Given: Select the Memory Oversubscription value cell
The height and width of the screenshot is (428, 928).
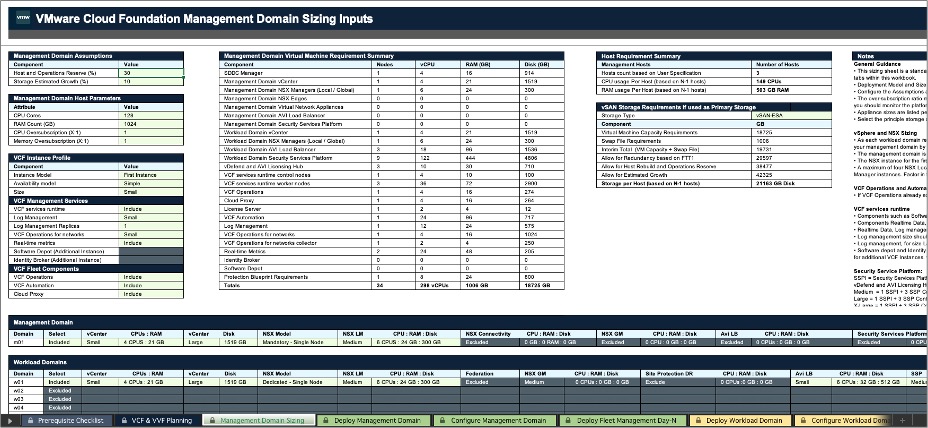Looking at the screenshot, I should [x=151, y=141].
